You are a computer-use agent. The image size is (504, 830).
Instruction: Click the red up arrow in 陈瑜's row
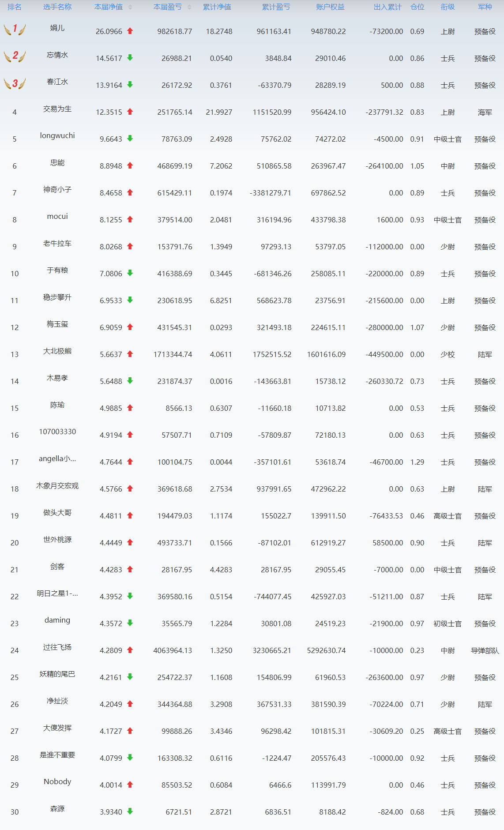pos(130,408)
